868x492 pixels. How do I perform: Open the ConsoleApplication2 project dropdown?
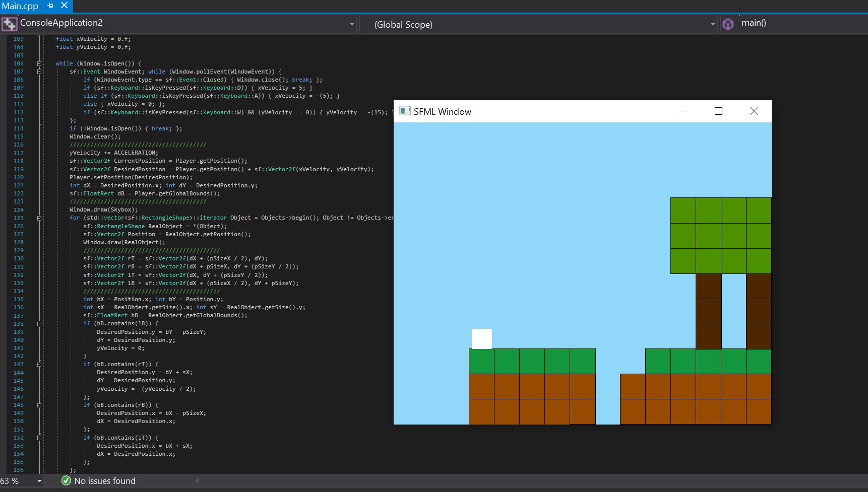(x=352, y=24)
